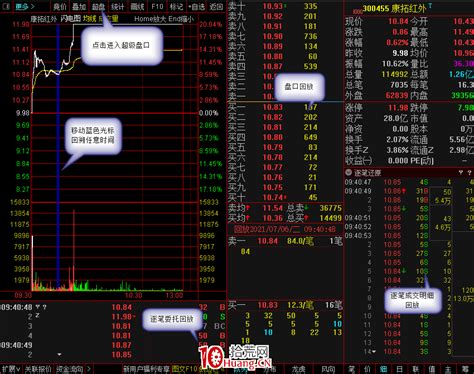Select the 价 tab at bottom right

[x=367, y=369]
